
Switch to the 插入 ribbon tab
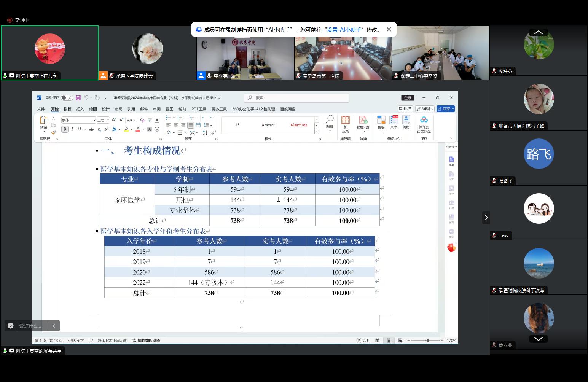pyautogui.click(x=80, y=109)
